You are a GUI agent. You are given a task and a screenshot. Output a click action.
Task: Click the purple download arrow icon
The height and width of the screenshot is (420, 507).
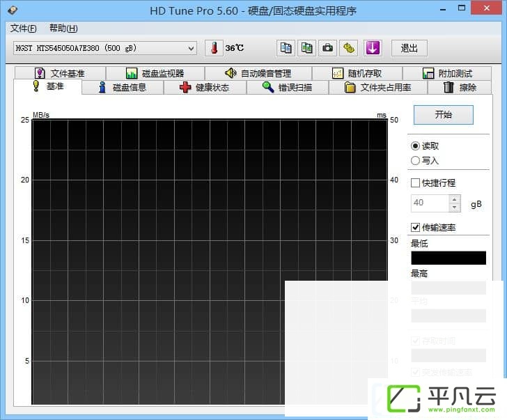coord(373,48)
